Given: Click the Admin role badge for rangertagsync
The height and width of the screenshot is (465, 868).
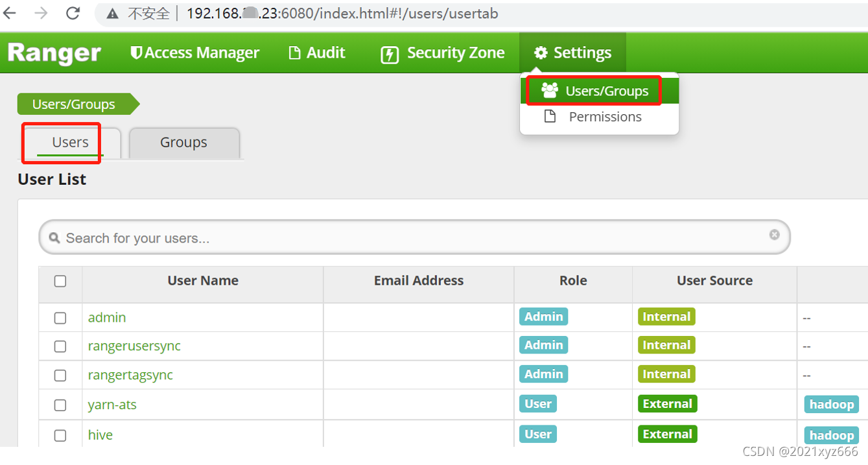Looking at the screenshot, I should tap(543, 374).
